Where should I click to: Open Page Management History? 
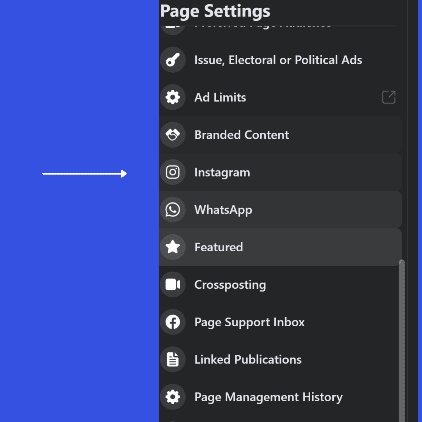coord(280,397)
